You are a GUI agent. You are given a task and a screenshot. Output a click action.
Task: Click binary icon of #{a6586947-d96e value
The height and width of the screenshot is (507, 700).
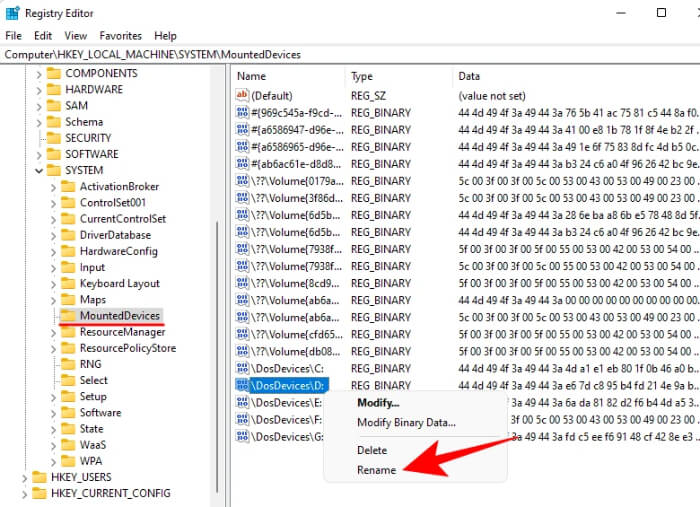coord(242,129)
